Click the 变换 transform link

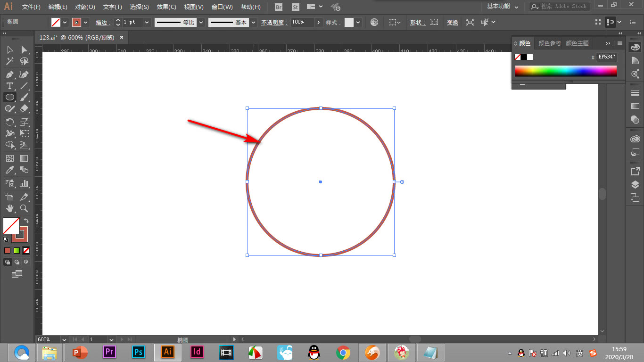point(452,23)
